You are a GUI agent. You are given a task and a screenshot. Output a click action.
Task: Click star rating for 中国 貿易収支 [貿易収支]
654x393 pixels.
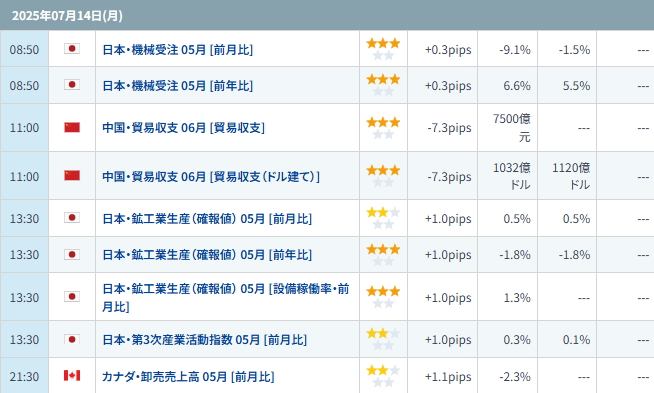(383, 128)
